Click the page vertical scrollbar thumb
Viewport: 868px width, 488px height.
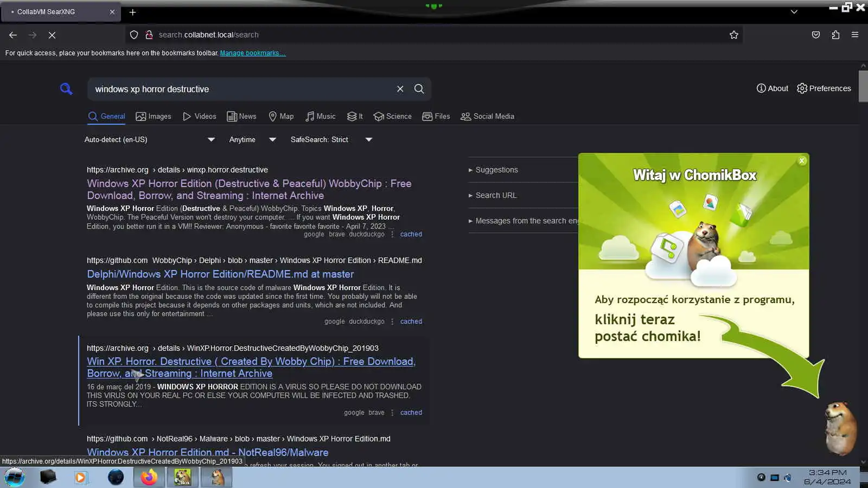tap(863, 86)
